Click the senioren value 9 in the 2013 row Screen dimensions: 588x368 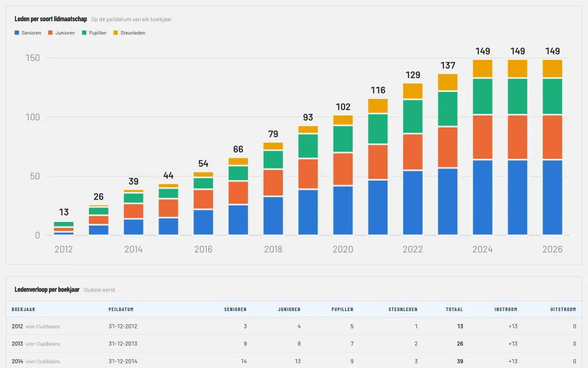click(x=245, y=344)
